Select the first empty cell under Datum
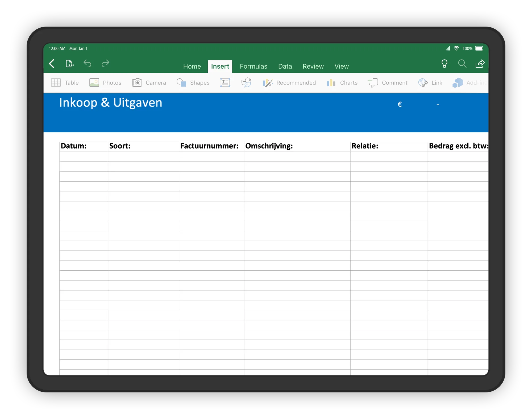Viewport: 532px width, 419px height. pyautogui.click(x=83, y=156)
